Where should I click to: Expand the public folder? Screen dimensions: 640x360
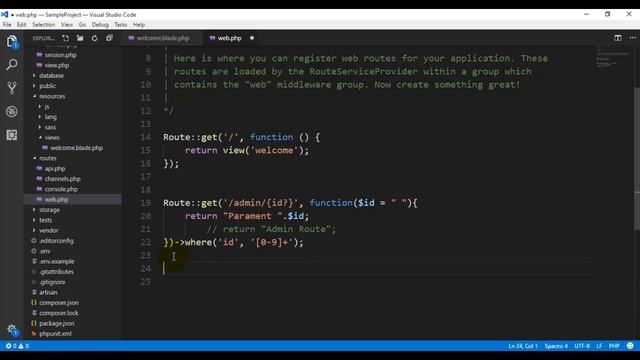(47, 86)
